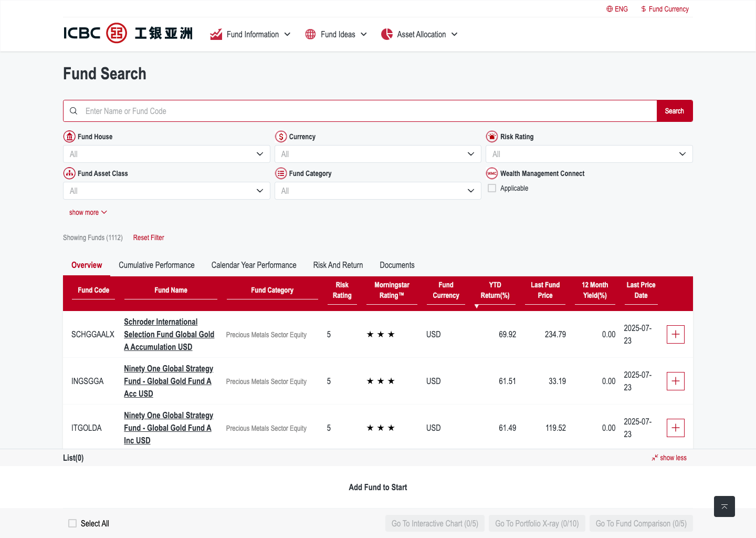Switch to the Overview tab
Screen dimensions: 756x538
pyautogui.click(x=87, y=265)
